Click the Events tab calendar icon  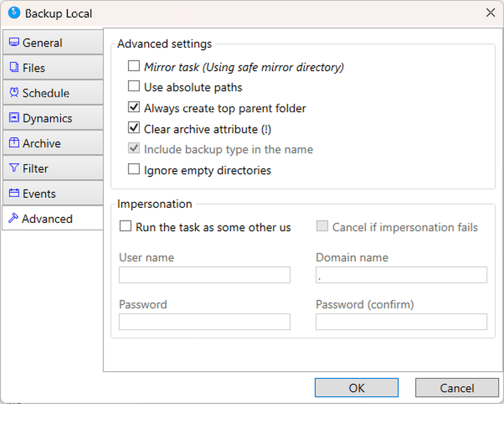[x=14, y=193]
